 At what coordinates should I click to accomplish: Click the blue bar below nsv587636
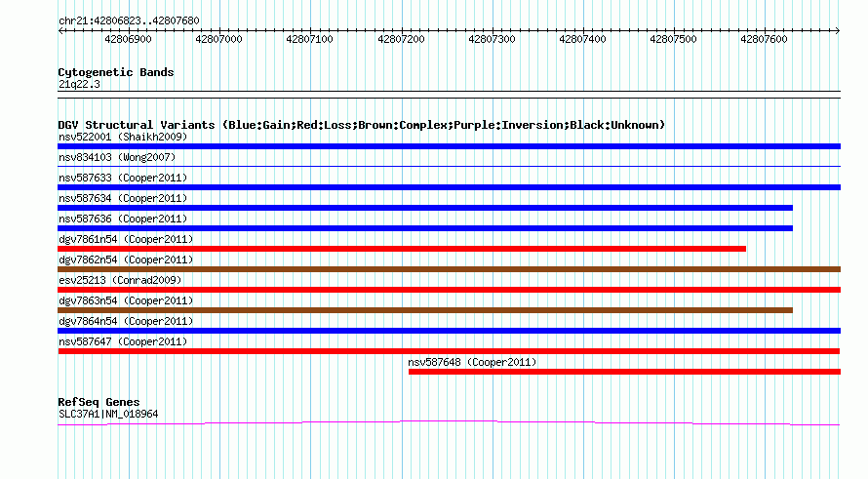(x=425, y=228)
